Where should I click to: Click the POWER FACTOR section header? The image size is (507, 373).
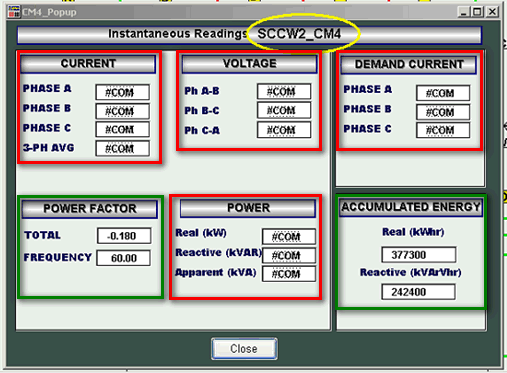90,209
